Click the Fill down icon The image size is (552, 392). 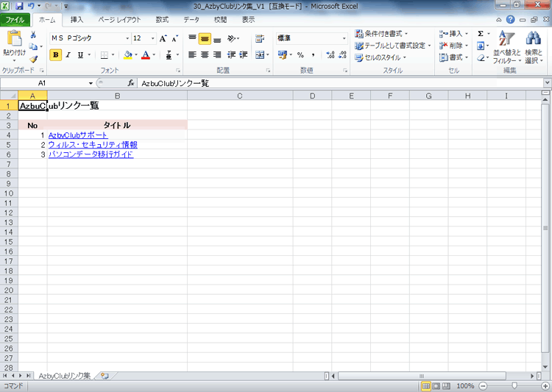(481, 46)
